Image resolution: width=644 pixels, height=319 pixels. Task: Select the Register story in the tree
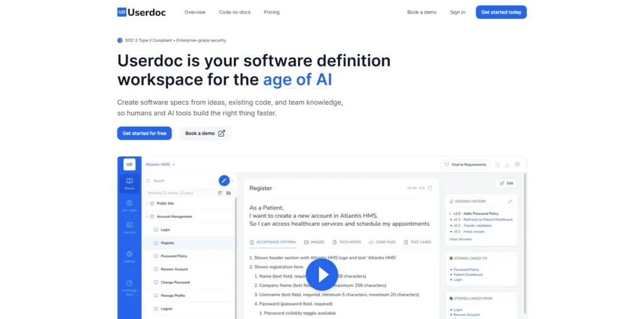coord(189,243)
